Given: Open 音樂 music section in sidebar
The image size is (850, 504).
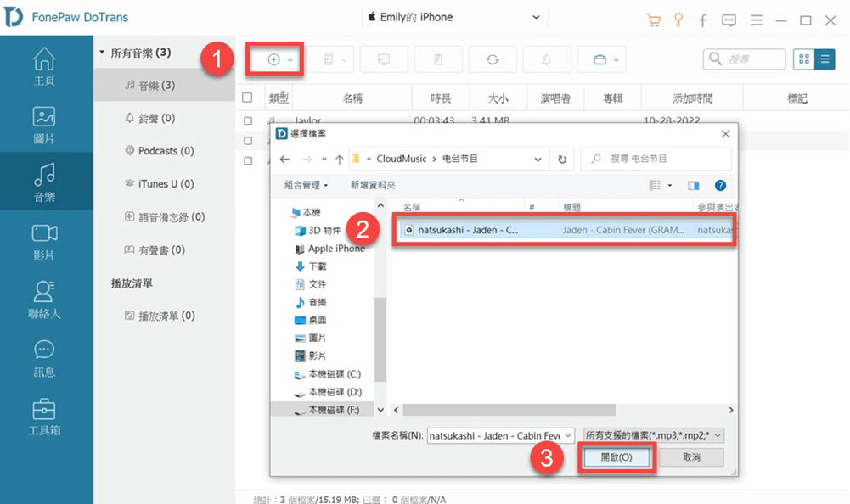Looking at the screenshot, I should [44, 183].
